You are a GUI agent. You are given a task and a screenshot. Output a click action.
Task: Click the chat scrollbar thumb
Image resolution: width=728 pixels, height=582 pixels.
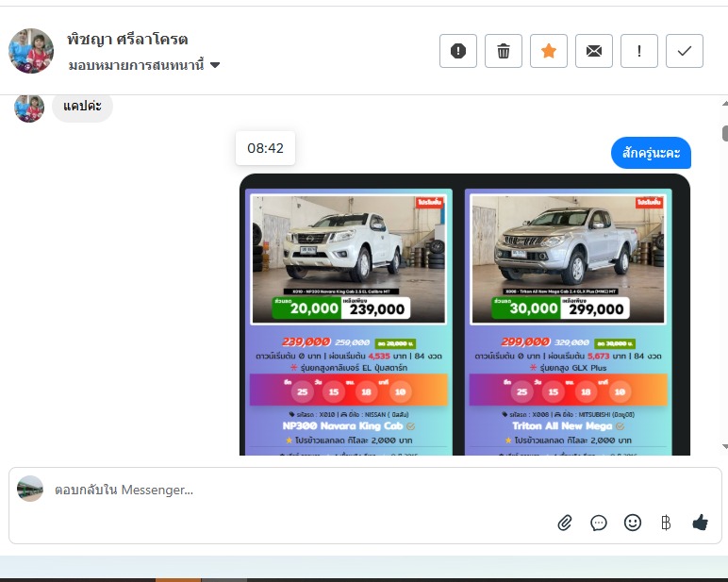[x=725, y=133]
